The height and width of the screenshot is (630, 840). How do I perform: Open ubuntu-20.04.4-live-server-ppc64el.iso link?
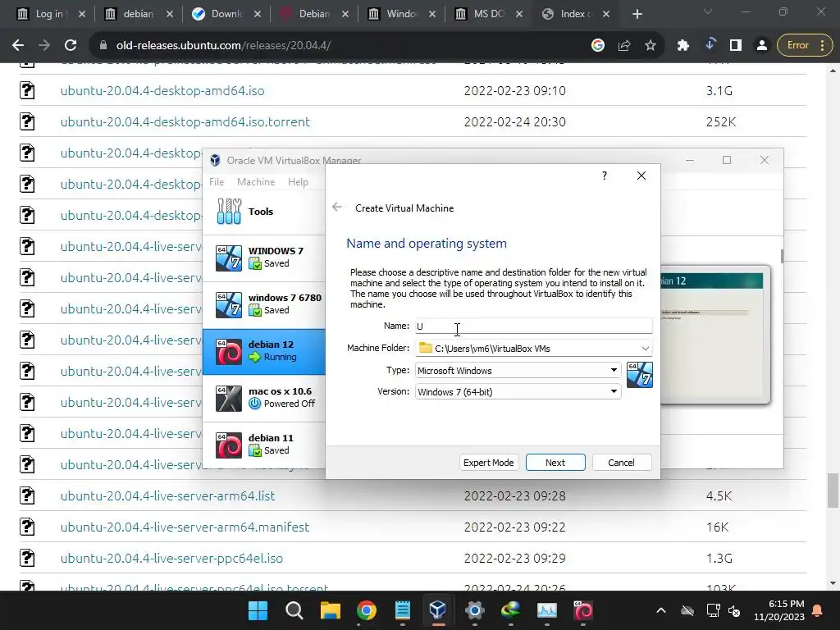point(171,558)
